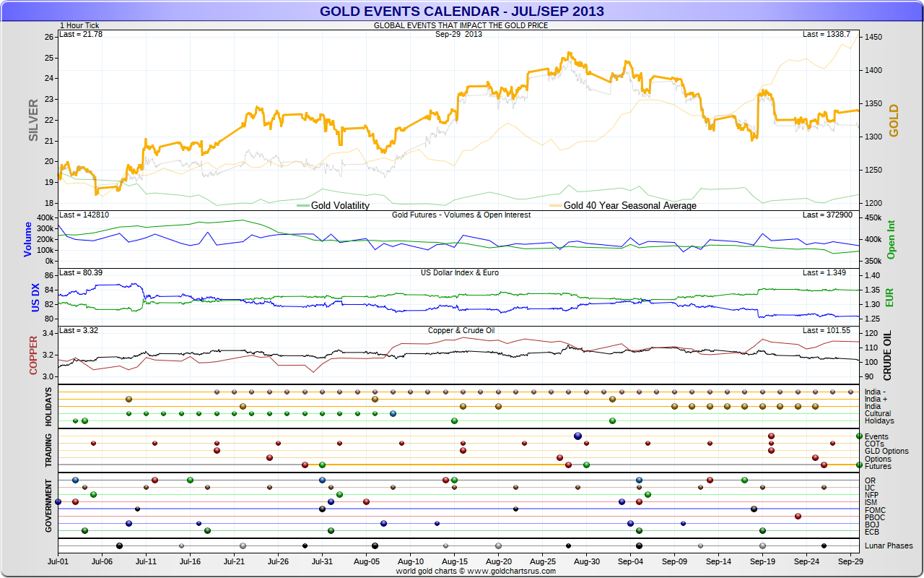Click the SILVER axis label

click(x=33, y=121)
